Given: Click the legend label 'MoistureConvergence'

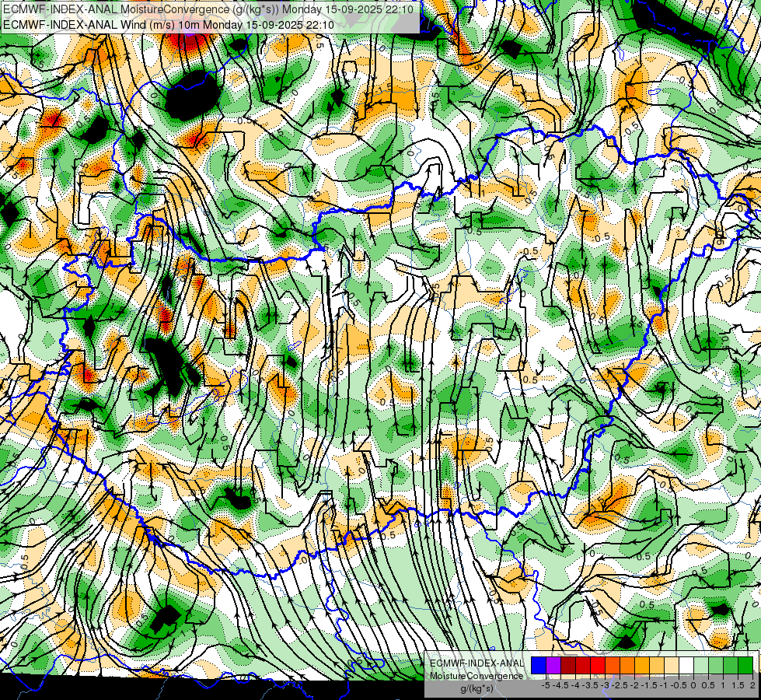Looking at the screenshot, I should click(x=476, y=676).
